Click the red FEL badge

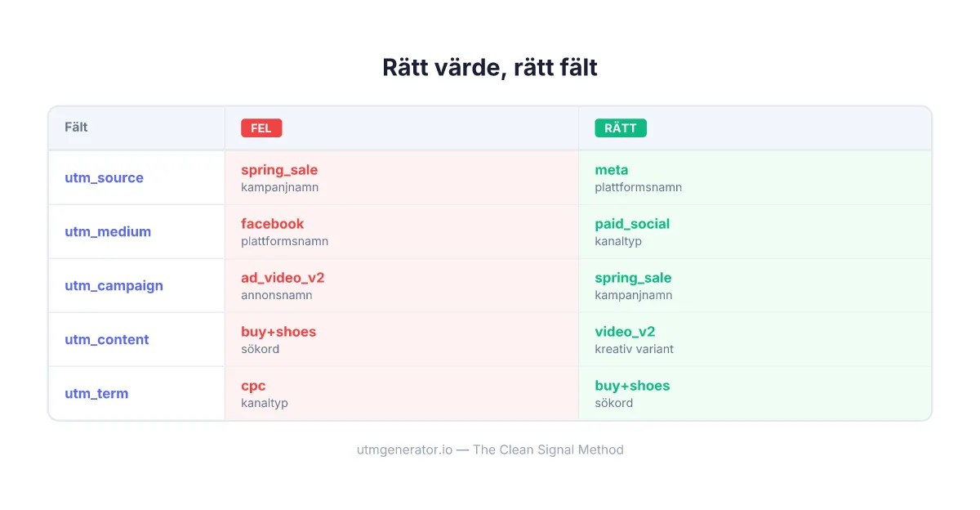tap(261, 127)
